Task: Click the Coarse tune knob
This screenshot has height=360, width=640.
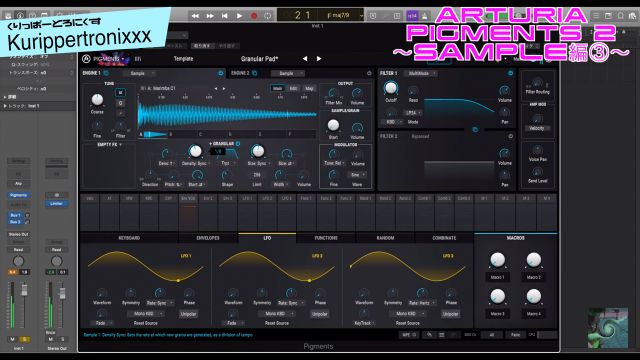Action: pyautogui.click(x=97, y=99)
